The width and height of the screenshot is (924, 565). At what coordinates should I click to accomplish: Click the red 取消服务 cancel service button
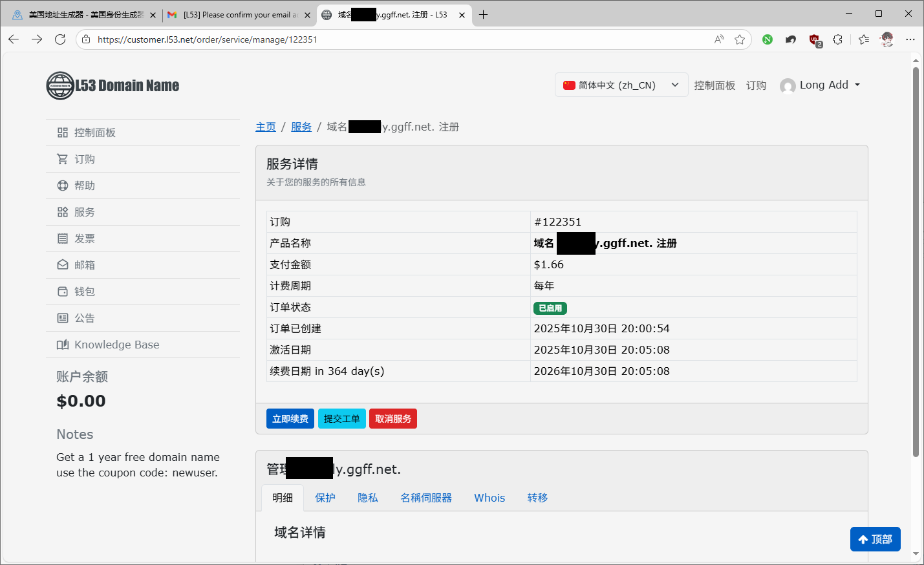pos(392,419)
